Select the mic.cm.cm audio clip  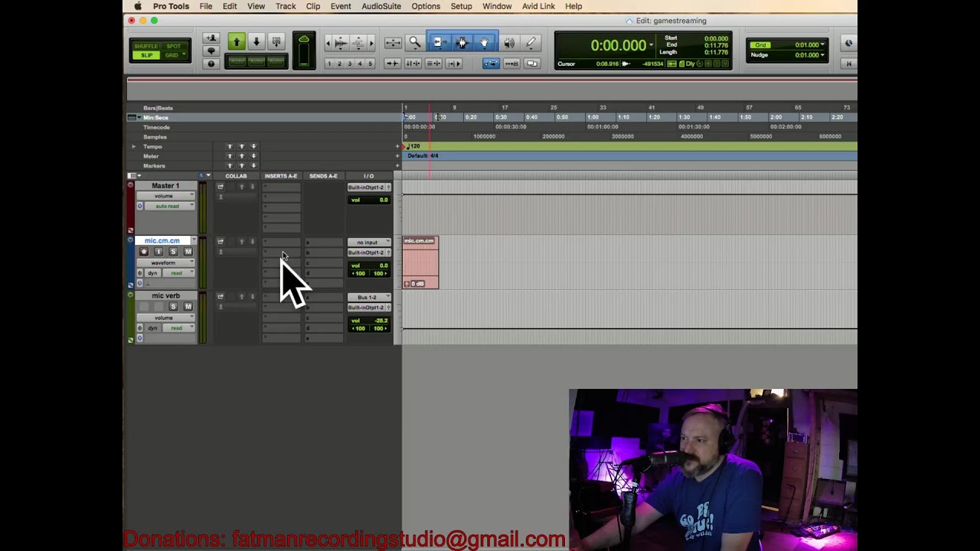[420, 262]
